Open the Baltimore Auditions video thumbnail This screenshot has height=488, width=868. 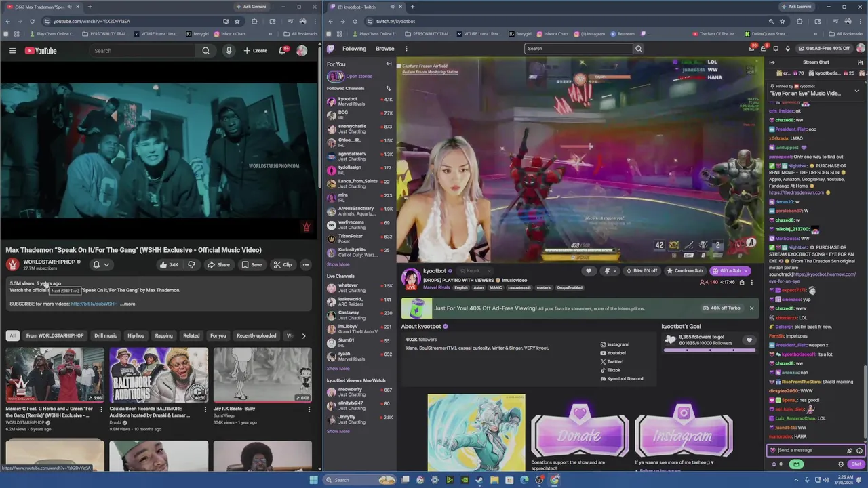pyautogui.click(x=159, y=375)
